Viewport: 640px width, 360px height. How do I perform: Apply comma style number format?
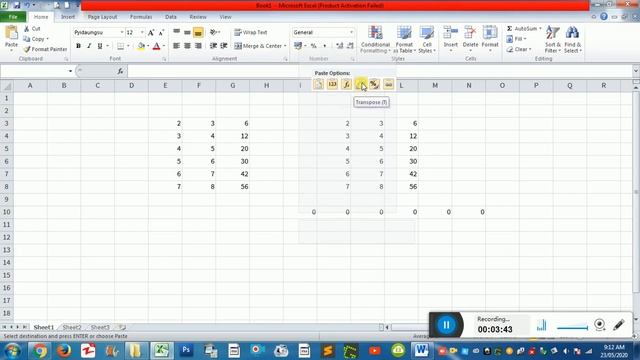(x=324, y=46)
